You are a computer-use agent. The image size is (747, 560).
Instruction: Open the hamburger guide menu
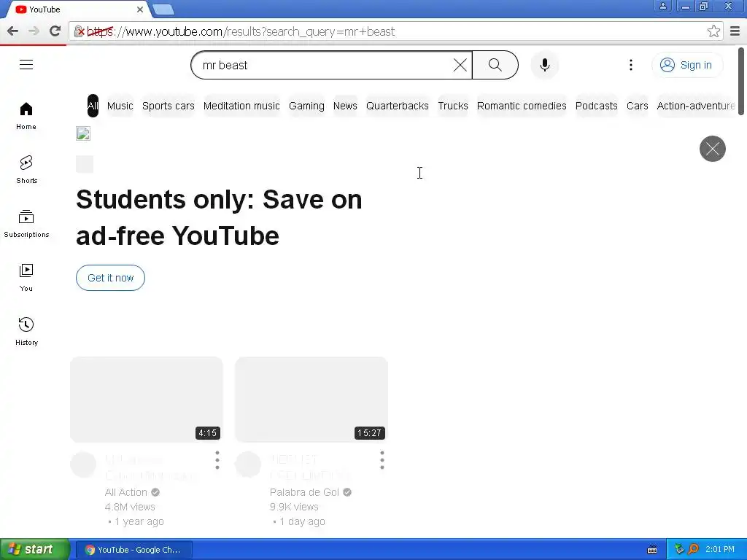(x=26, y=65)
